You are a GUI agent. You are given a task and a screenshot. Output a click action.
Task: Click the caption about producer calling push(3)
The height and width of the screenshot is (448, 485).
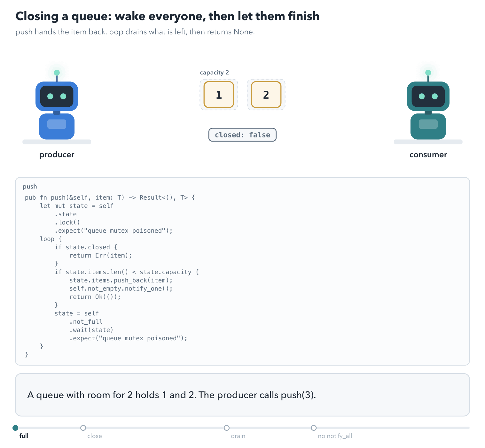tap(171, 395)
